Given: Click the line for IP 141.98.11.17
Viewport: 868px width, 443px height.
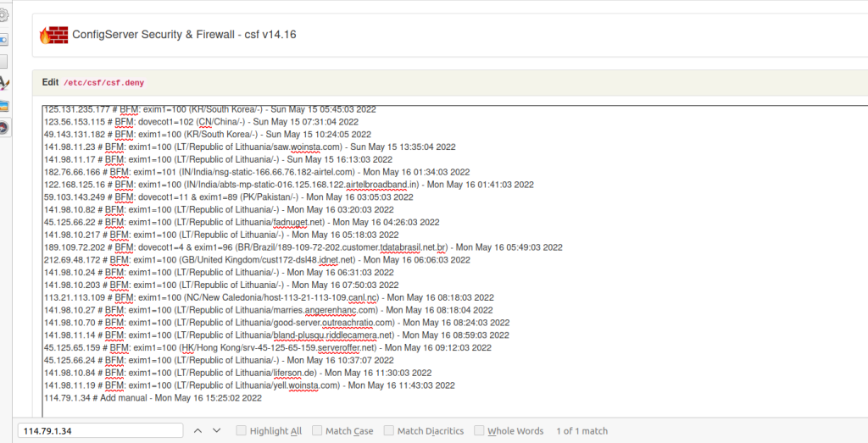Looking at the screenshot, I should click(218, 159).
